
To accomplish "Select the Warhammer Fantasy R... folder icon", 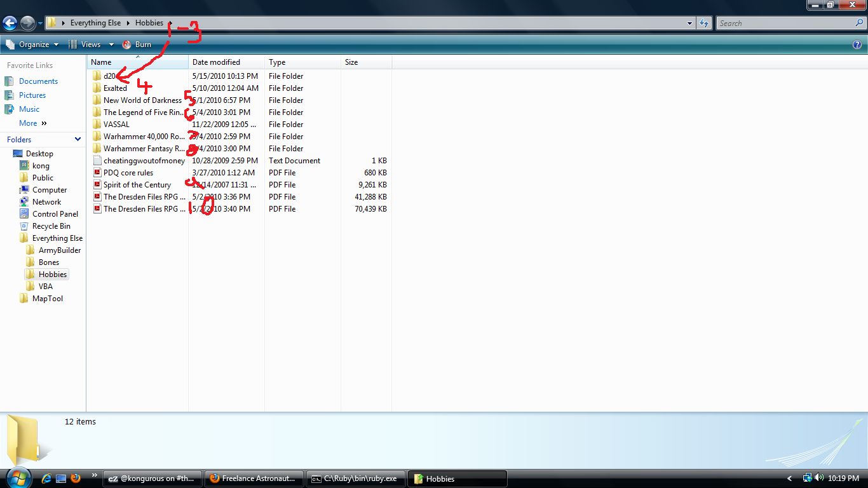I will tap(97, 149).
